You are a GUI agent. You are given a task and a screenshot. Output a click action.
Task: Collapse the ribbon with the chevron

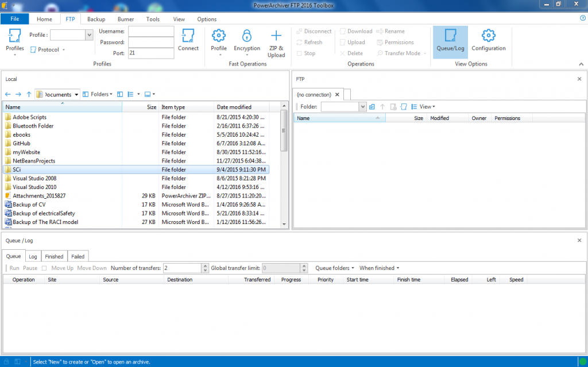(581, 64)
